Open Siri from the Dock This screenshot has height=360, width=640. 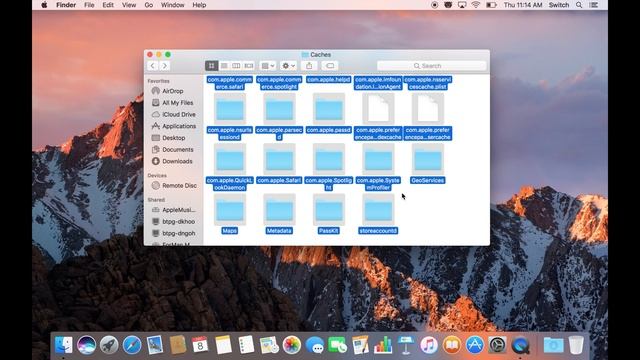pos(87,345)
